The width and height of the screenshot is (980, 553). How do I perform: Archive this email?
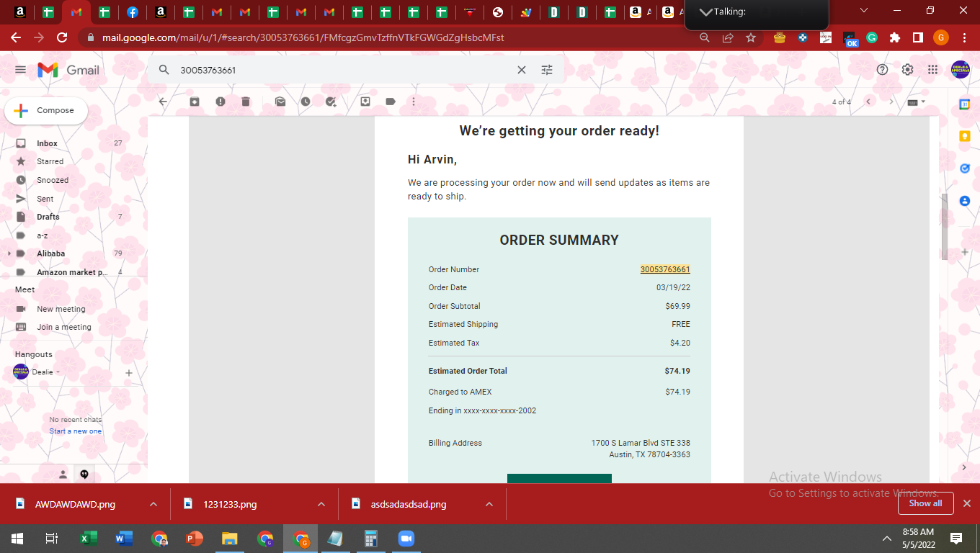(195, 102)
